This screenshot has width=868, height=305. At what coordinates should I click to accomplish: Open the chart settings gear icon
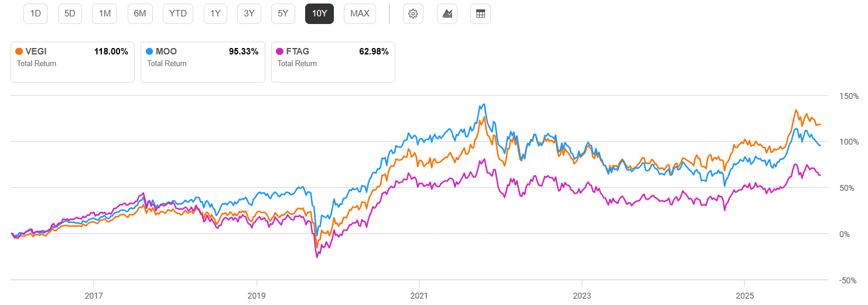pyautogui.click(x=413, y=13)
